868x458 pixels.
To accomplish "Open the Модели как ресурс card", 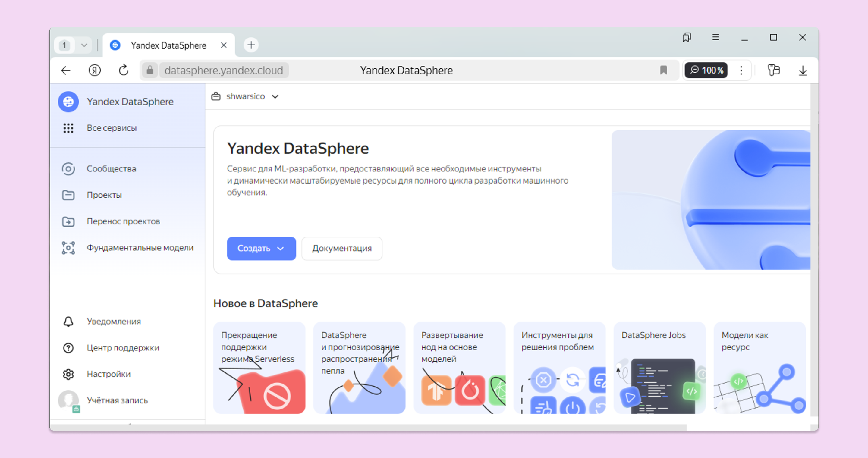I will (x=760, y=368).
